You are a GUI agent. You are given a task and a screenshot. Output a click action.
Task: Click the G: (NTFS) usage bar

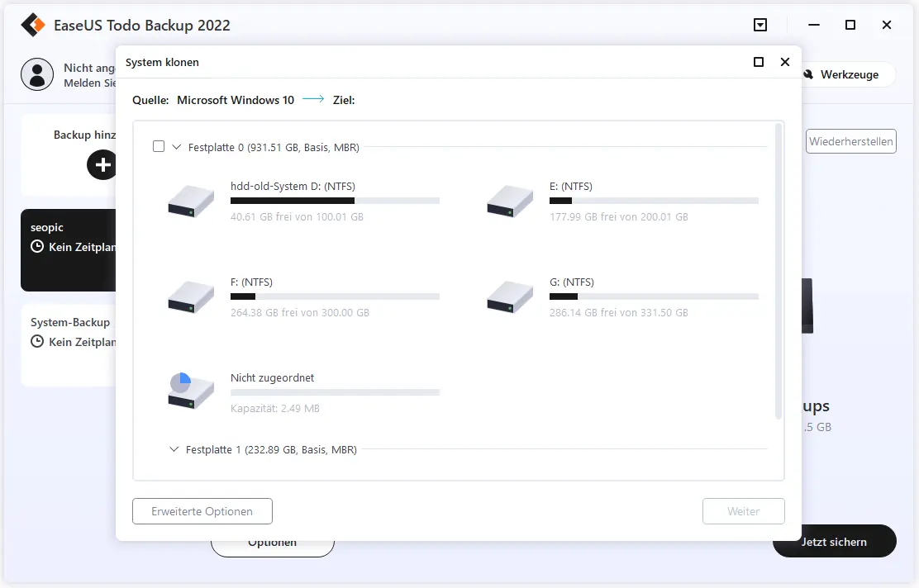click(x=654, y=296)
